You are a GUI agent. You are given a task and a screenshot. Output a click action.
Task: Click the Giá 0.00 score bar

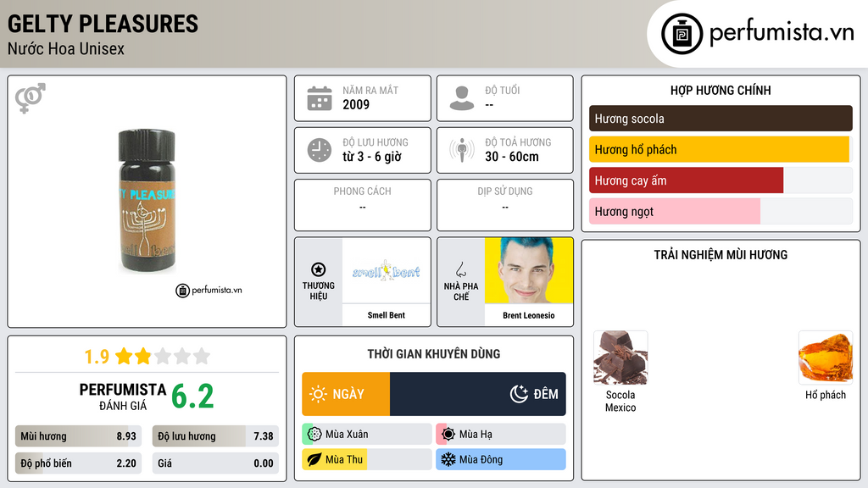click(x=215, y=463)
